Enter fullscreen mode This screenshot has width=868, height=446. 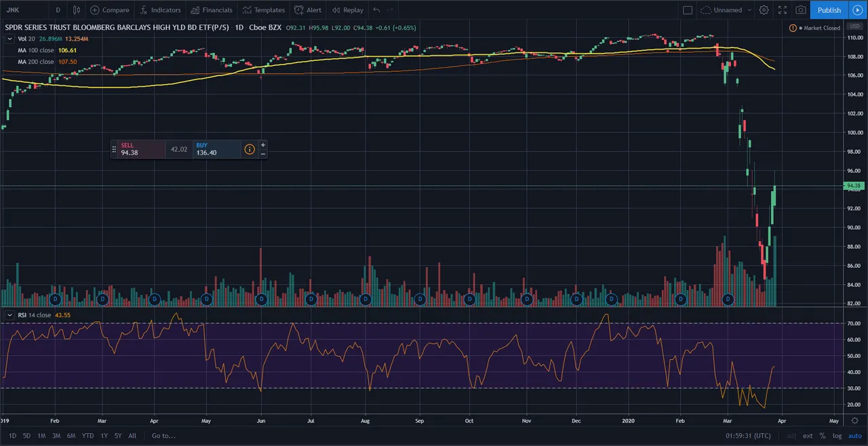[783, 10]
